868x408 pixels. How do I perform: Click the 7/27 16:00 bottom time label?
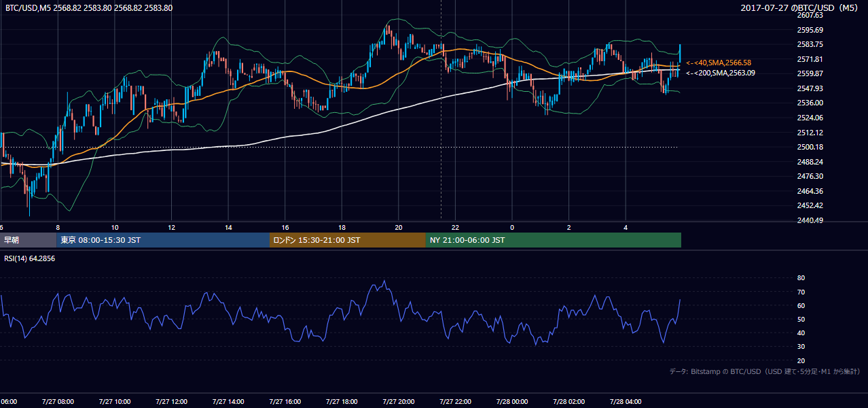tap(284, 402)
